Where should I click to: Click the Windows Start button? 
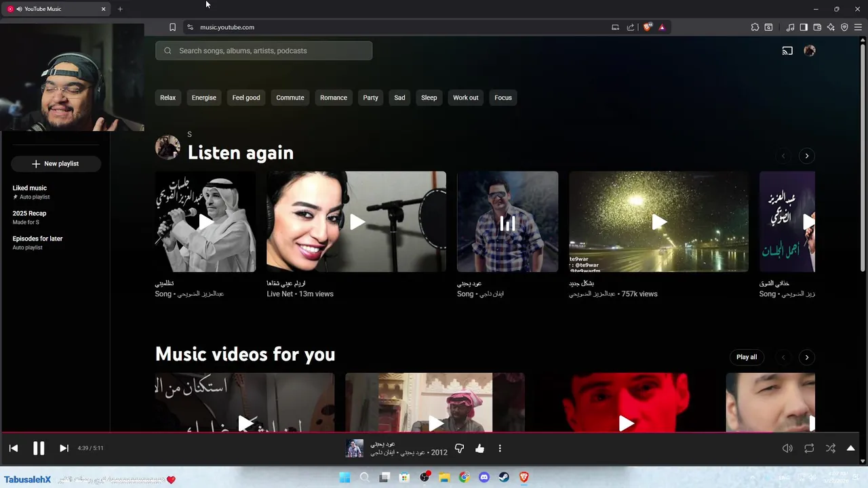point(344,477)
